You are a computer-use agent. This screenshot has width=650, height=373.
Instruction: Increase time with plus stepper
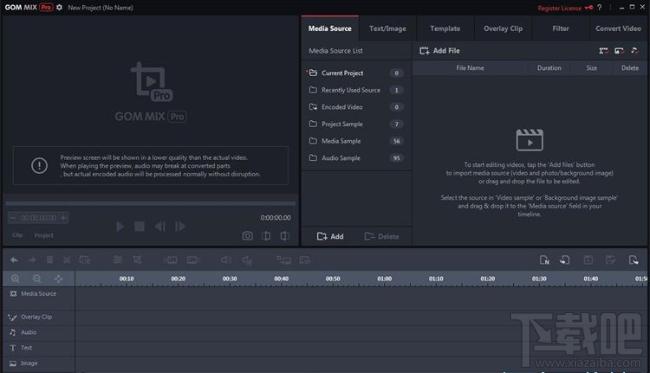coord(63,218)
